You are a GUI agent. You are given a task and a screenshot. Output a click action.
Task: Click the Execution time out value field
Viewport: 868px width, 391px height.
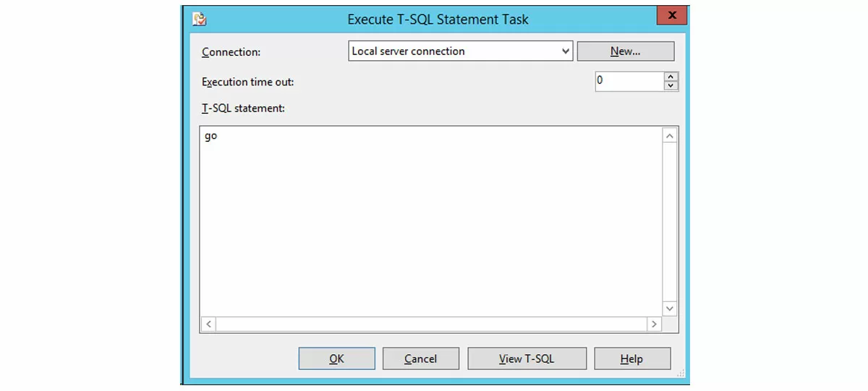coord(628,81)
